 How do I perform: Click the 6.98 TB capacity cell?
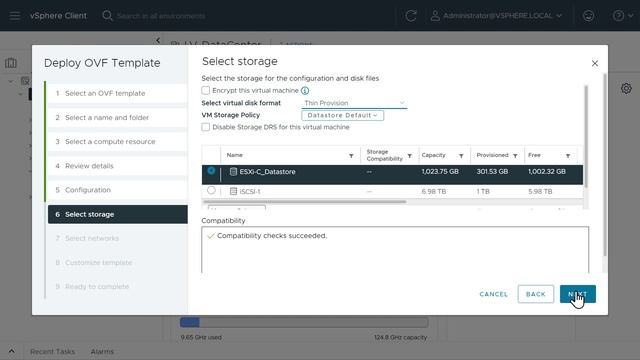pyautogui.click(x=434, y=191)
